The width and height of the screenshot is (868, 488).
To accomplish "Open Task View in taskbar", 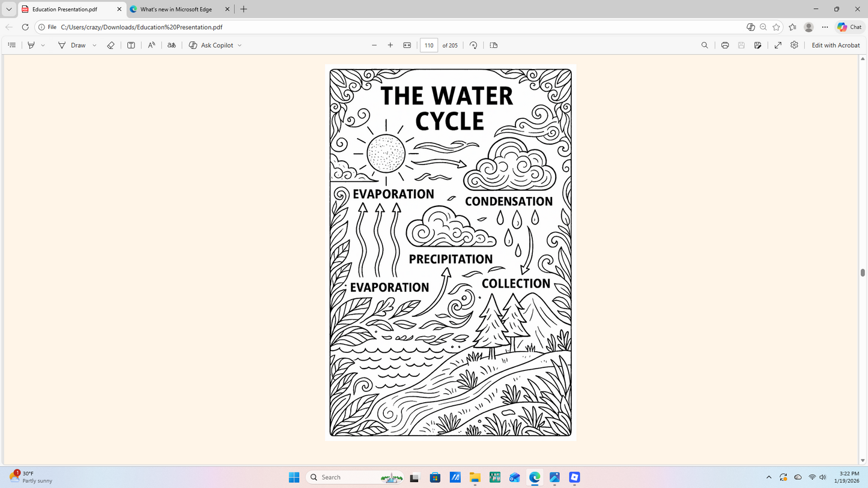I will (x=414, y=477).
